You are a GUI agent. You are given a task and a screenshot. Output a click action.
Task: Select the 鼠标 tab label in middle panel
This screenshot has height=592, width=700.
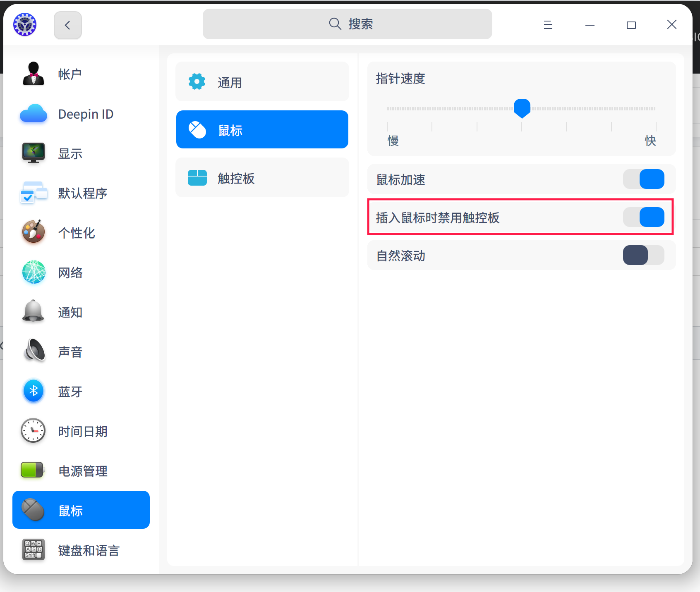click(x=230, y=131)
